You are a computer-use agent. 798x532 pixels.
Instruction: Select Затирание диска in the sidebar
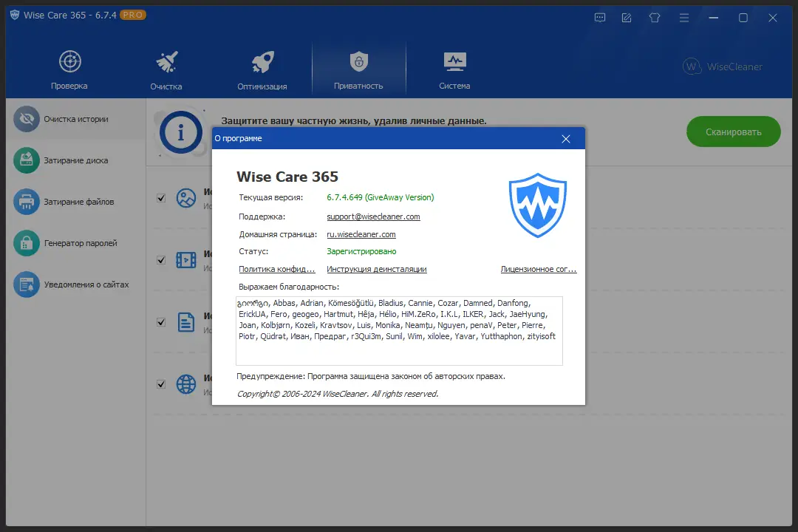76,160
